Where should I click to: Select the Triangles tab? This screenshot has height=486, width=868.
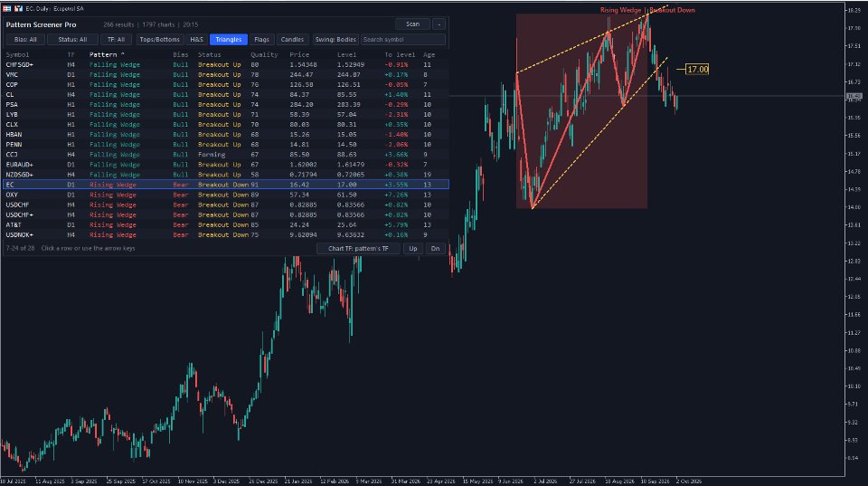click(229, 39)
